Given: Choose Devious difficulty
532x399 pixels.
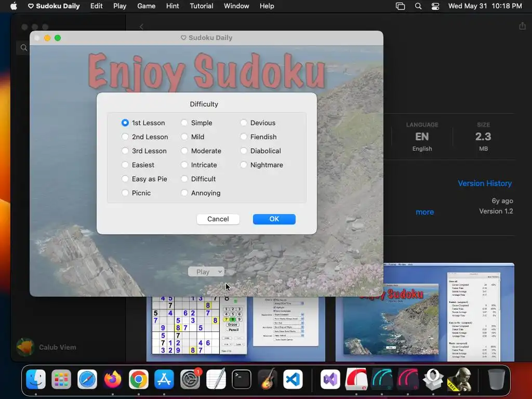Looking at the screenshot, I should (x=243, y=123).
